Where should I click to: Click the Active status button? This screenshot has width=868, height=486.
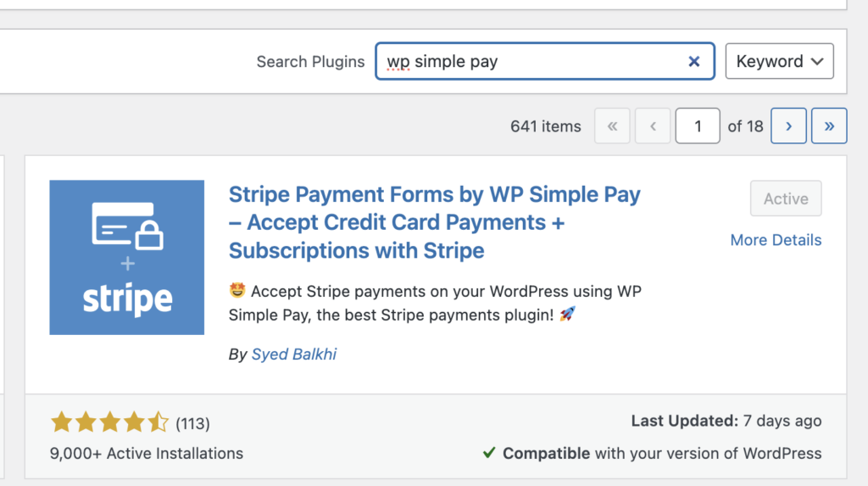[x=786, y=198]
